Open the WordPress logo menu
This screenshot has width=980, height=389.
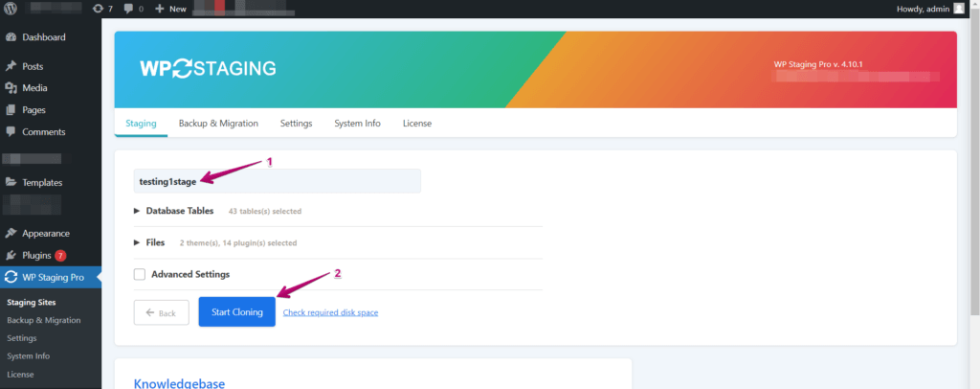pos(11,9)
